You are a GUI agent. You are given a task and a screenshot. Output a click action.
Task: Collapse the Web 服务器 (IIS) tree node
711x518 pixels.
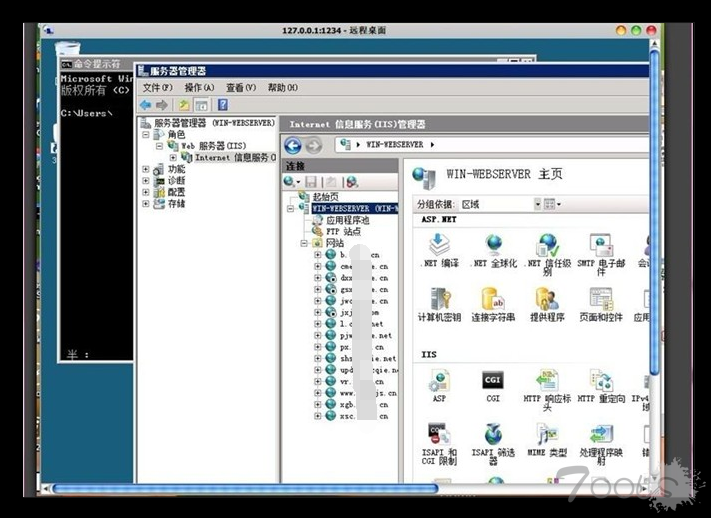pyautogui.click(x=159, y=146)
